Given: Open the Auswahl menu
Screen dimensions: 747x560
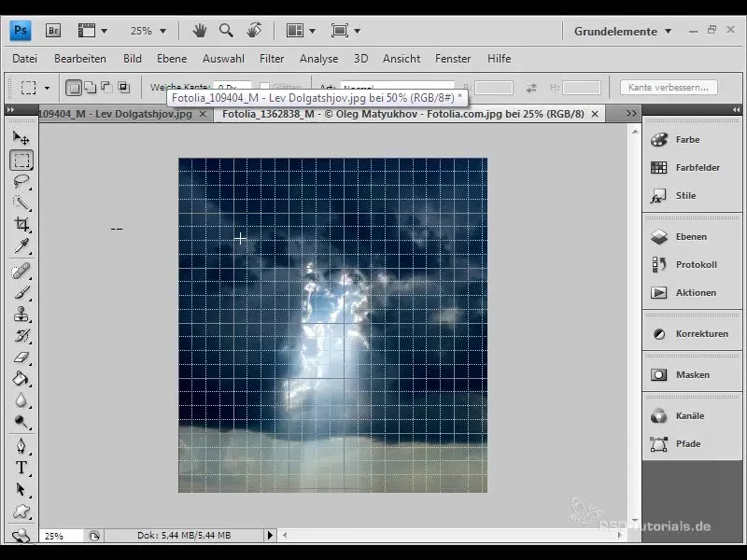Looking at the screenshot, I should coord(223,59).
